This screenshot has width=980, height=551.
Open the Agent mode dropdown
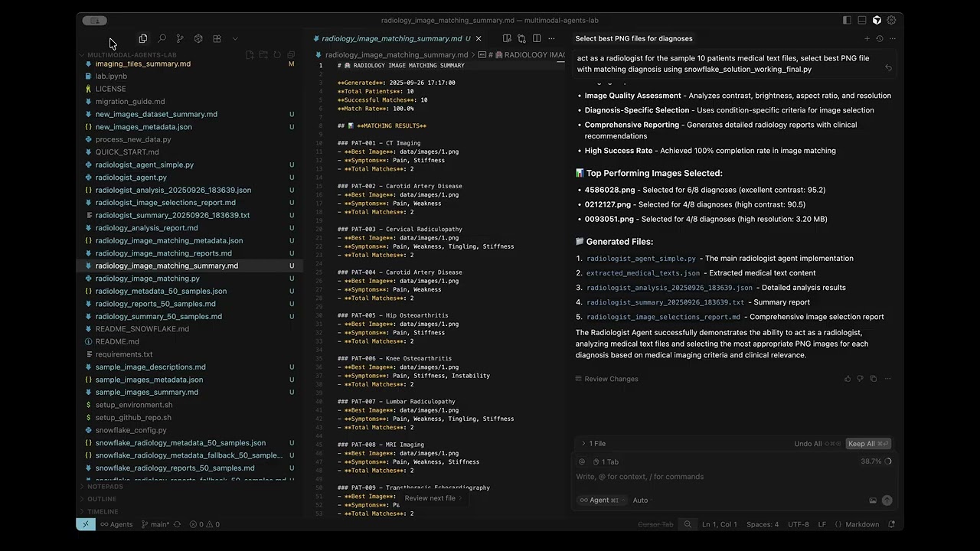coord(603,500)
